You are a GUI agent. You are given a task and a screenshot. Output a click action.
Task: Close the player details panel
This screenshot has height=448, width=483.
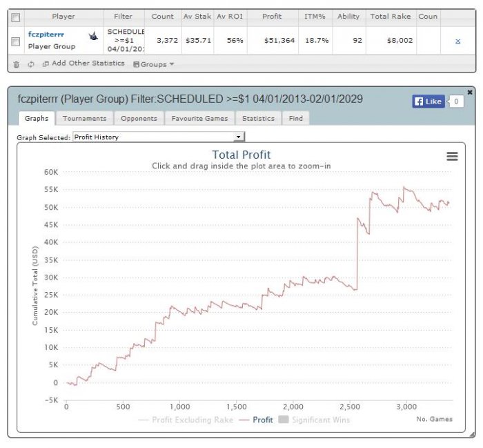(x=470, y=92)
